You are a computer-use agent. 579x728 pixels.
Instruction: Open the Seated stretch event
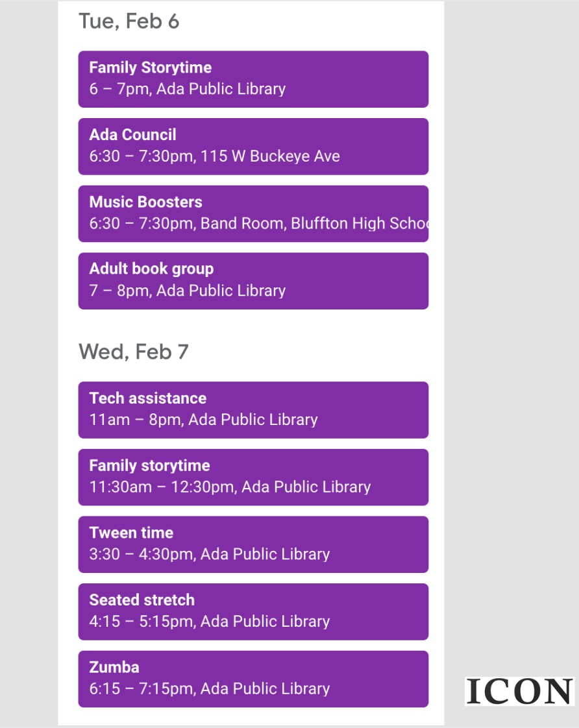253,612
